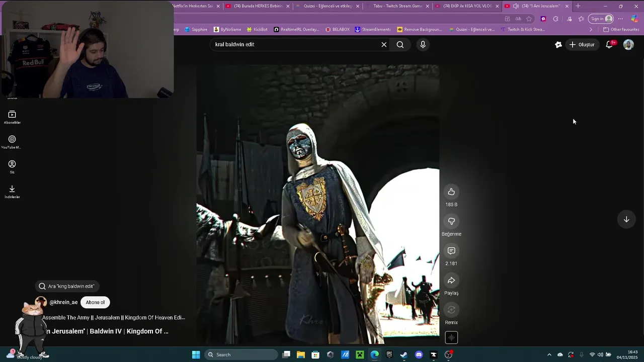Open Siz (You) sidebar item
The width and height of the screenshot is (644, 362).
coord(12,167)
